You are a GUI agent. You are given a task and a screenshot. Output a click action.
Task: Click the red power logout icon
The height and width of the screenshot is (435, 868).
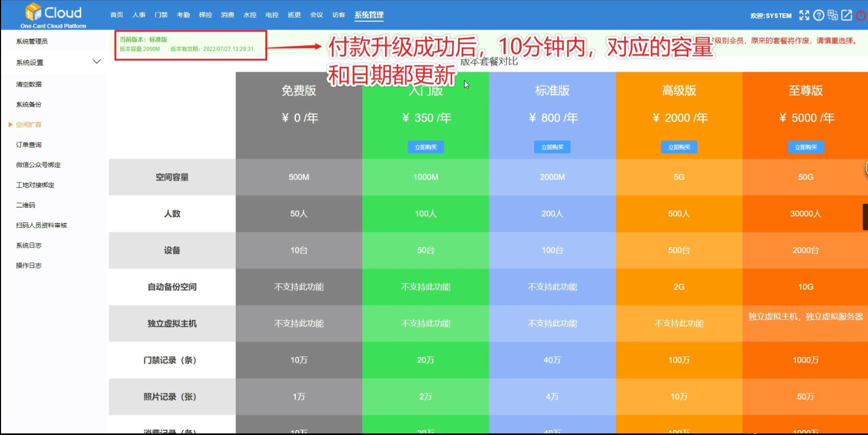point(861,15)
